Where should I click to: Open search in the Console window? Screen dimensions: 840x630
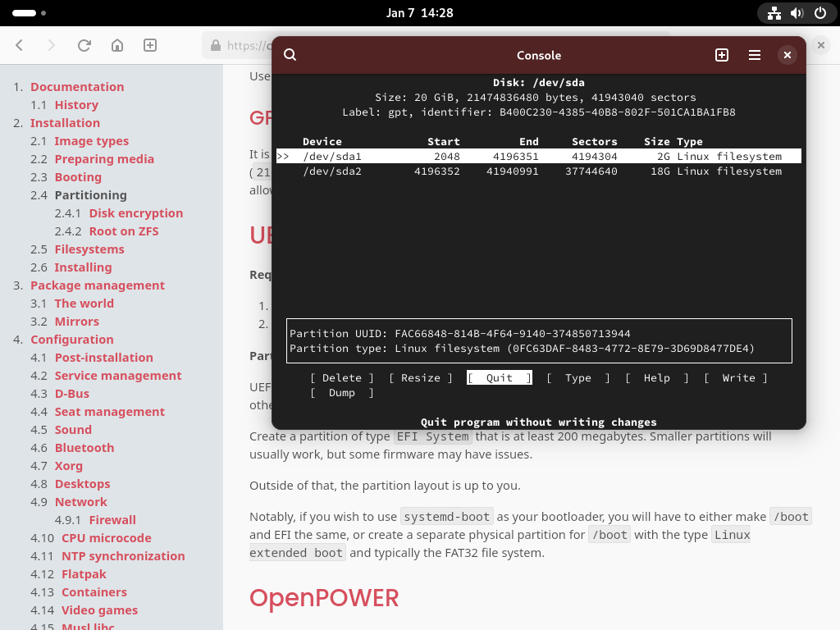[290, 55]
